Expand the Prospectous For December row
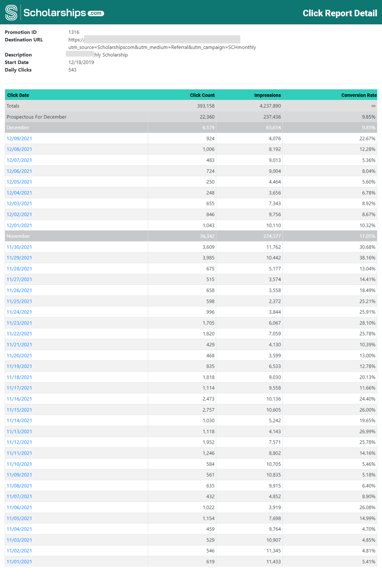Viewport: 382px width, 588px height. pos(36,117)
